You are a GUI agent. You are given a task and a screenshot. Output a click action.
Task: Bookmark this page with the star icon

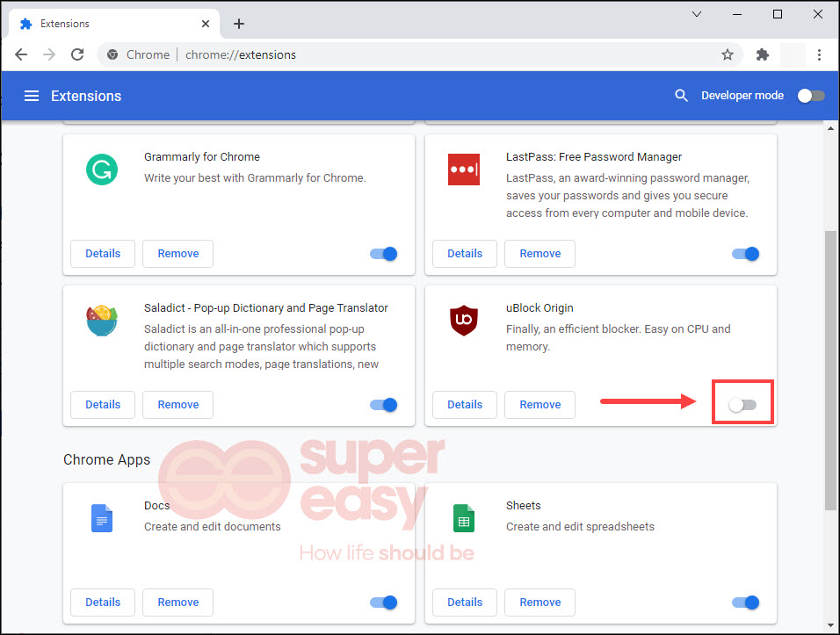click(x=727, y=54)
